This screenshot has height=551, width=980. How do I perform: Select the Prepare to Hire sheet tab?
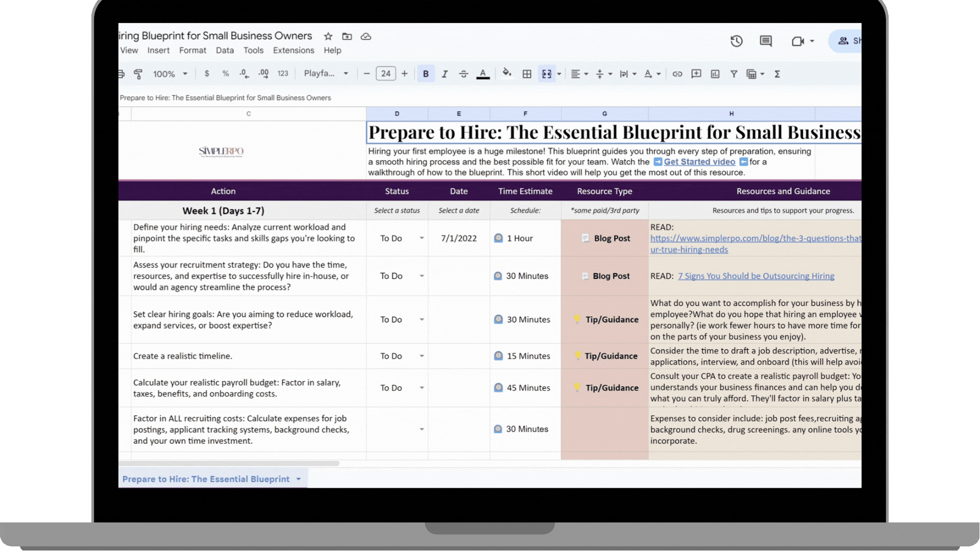[x=206, y=479]
